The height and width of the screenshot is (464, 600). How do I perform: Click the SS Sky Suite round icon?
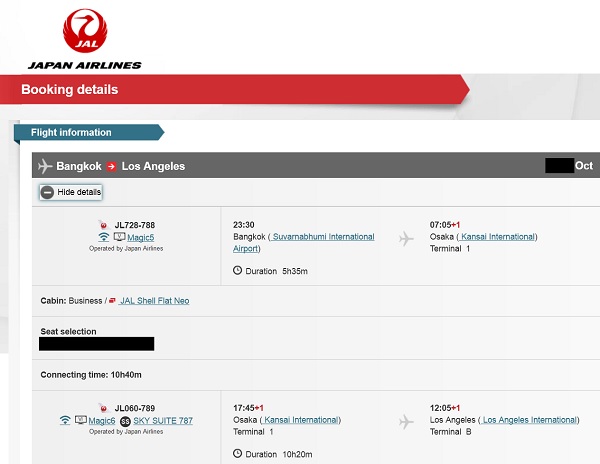tap(125, 421)
